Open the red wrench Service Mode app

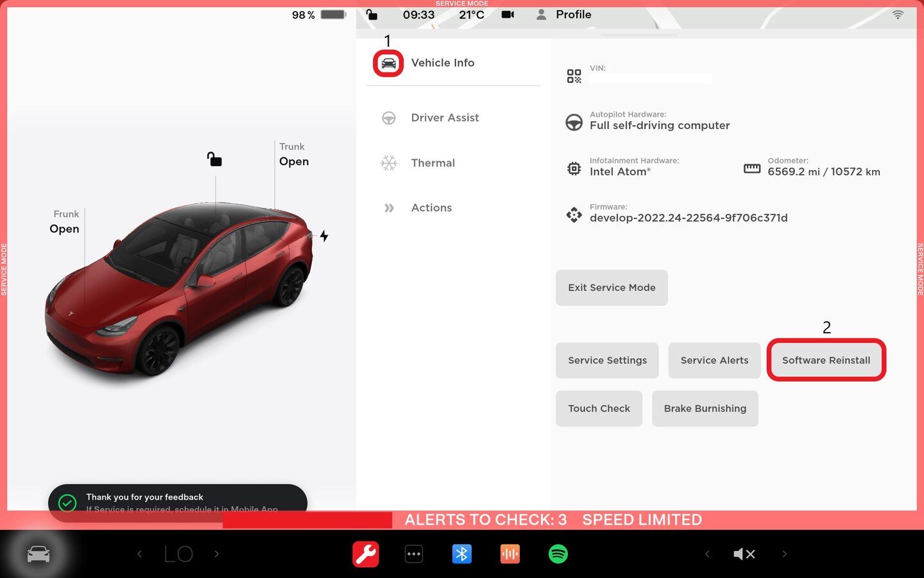366,554
